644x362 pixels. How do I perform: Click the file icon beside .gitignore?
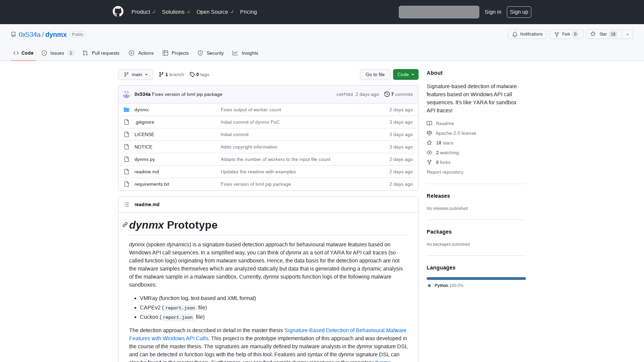pos(126,122)
